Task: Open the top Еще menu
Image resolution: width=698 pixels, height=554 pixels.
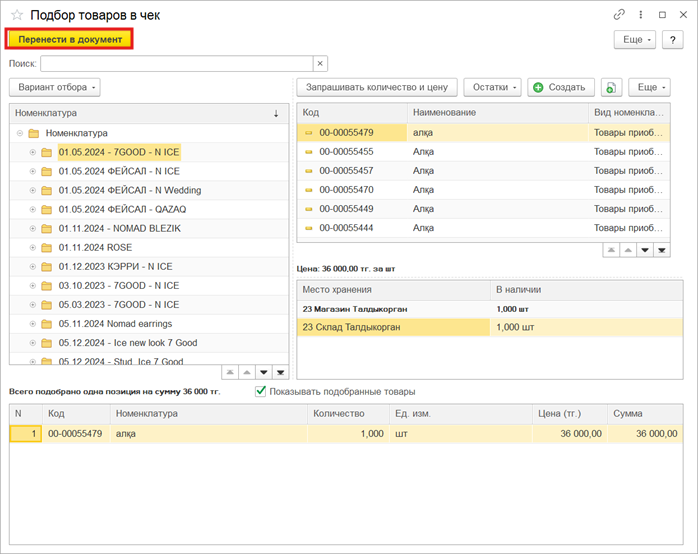Action: (x=635, y=40)
